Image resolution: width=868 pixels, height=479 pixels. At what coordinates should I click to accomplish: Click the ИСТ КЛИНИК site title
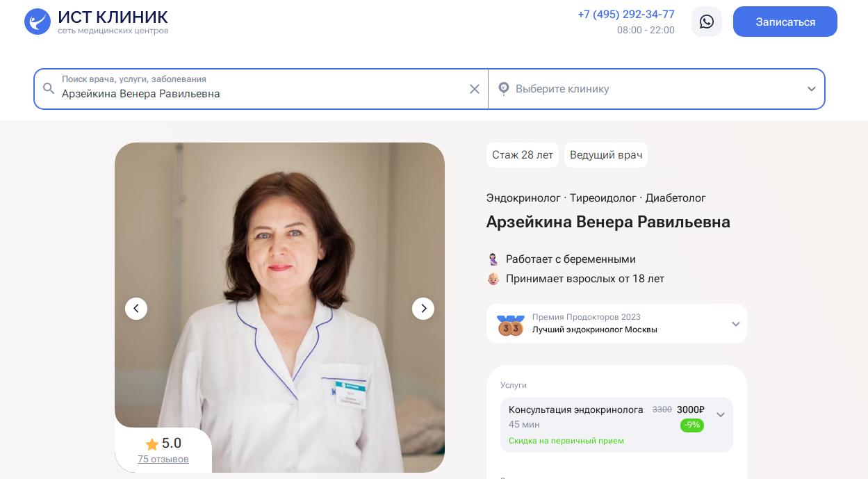pyautogui.click(x=113, y=17)
